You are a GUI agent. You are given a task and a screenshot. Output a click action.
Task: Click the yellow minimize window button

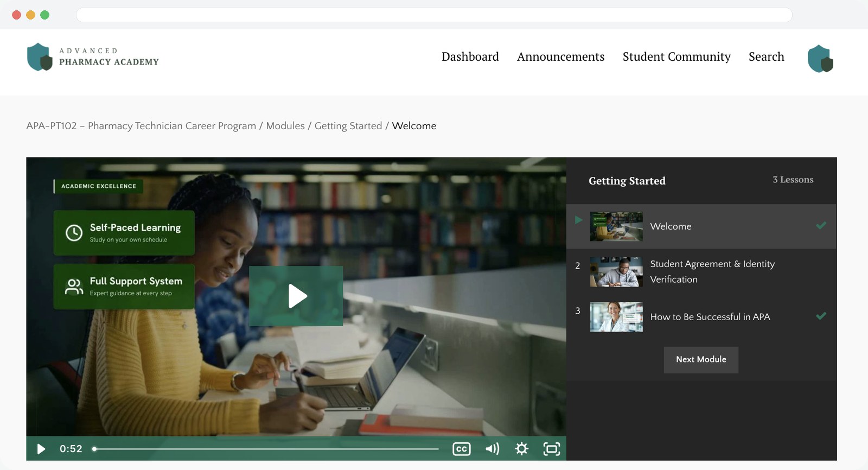30,15
